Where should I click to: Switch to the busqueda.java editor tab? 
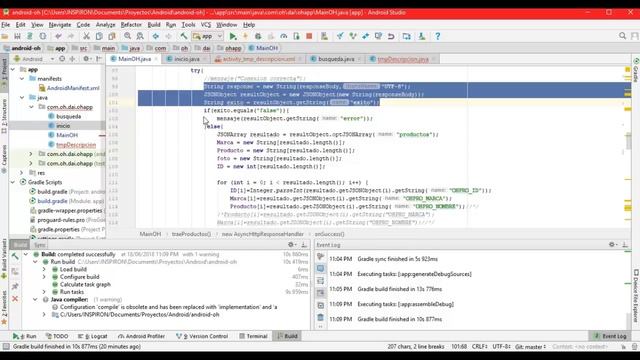[336, 59]
